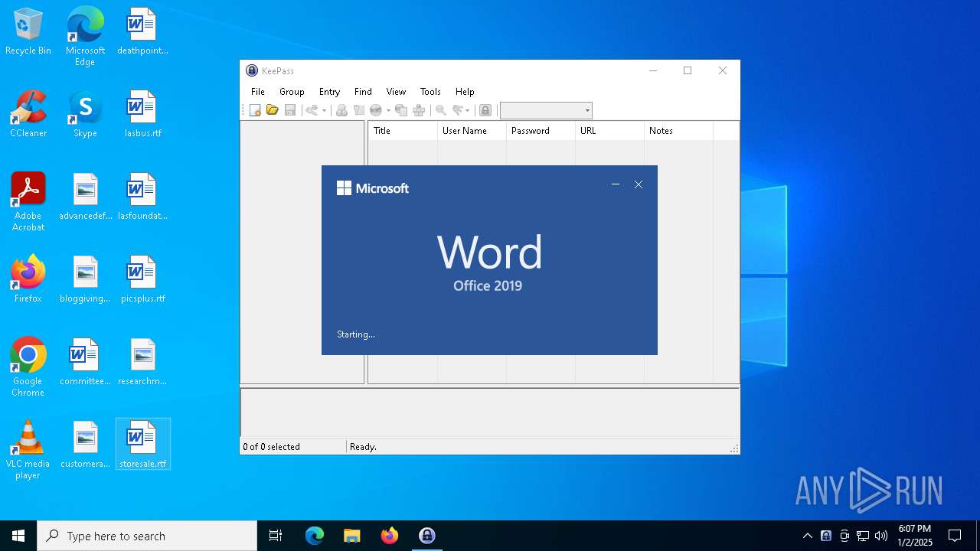
Task: Click the 'Ready.' status bar text
Action: click(x=363, y=447)
